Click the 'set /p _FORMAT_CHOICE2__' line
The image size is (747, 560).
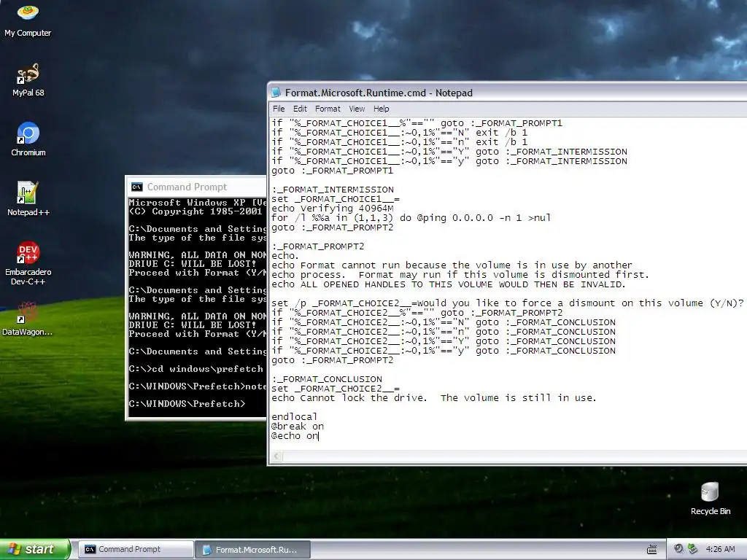tap(508, 303)
